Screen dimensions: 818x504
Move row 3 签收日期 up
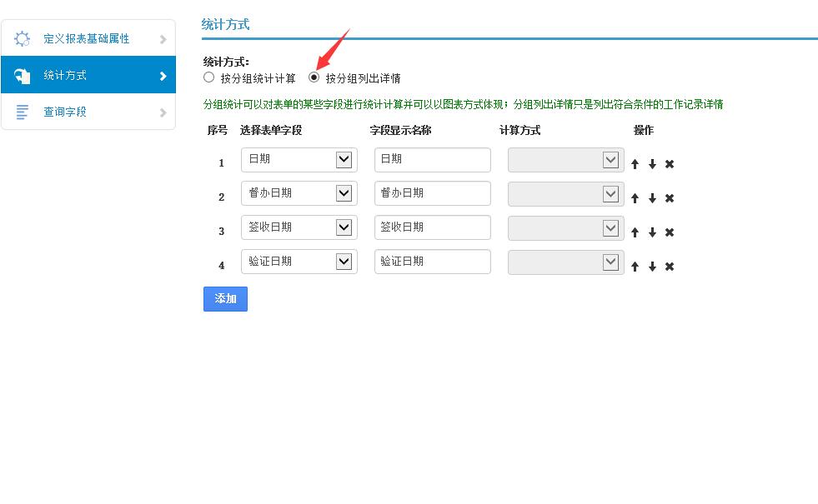tap(635, 232)
